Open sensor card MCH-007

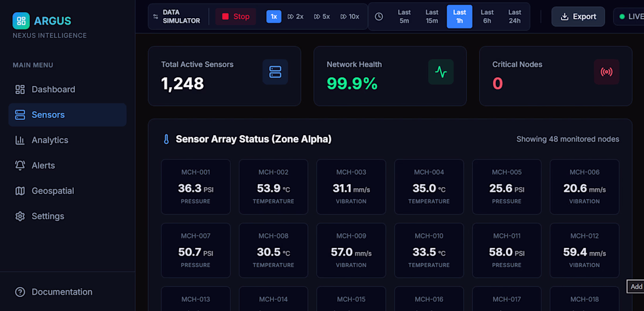[196, 250]
